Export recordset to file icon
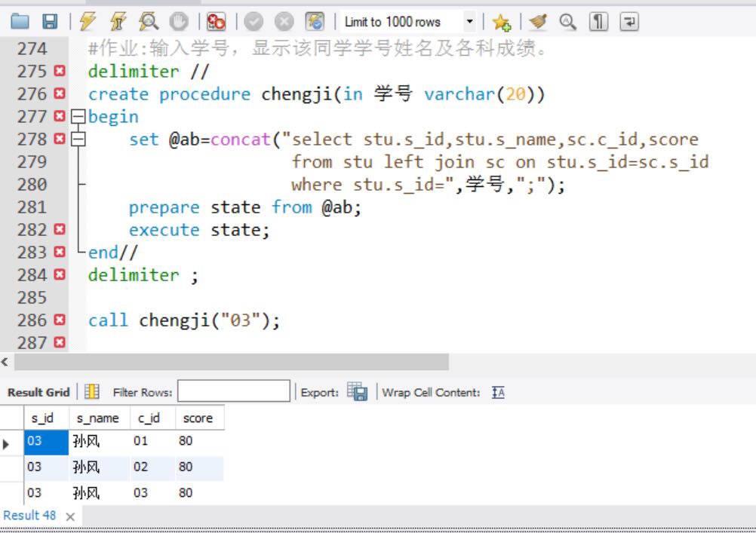The image size is (756, 533). click(x=358, y=392)
